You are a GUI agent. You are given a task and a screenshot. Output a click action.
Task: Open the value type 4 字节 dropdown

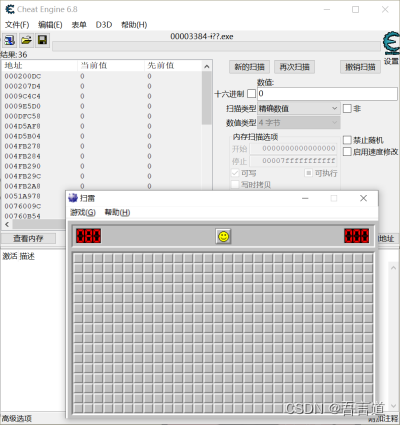tap(299, 123)
